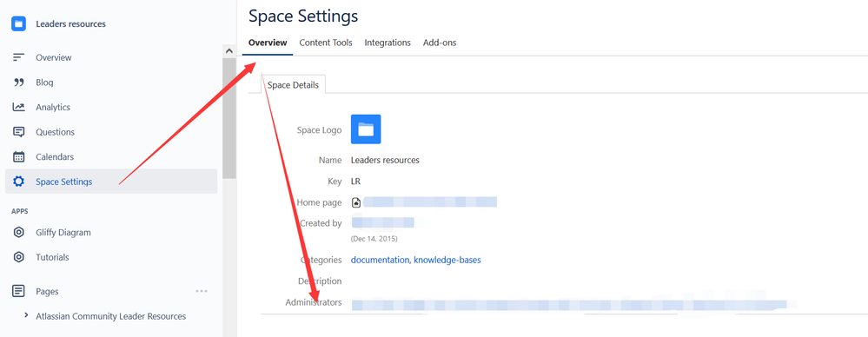
Task: Open Overview via its sidebar icon
Action: tap(19, 57)
